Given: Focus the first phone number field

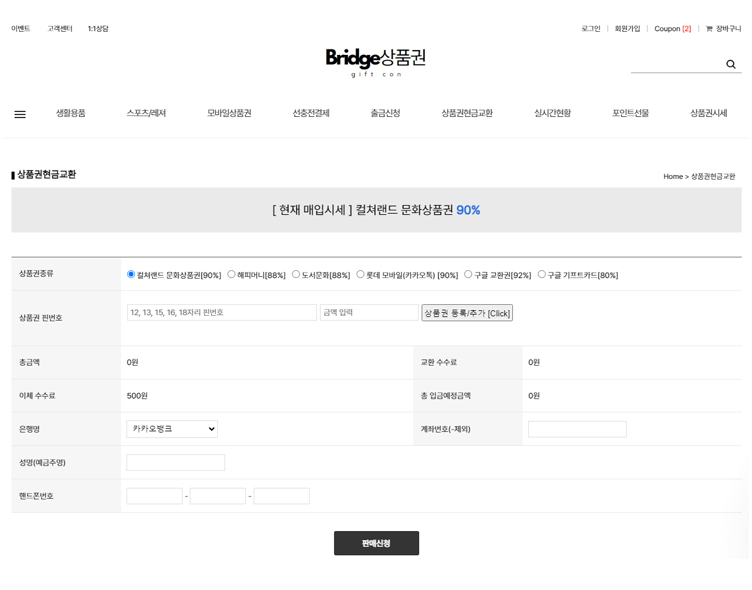Looking at the screenshot, I should click(x=154, y=496).
